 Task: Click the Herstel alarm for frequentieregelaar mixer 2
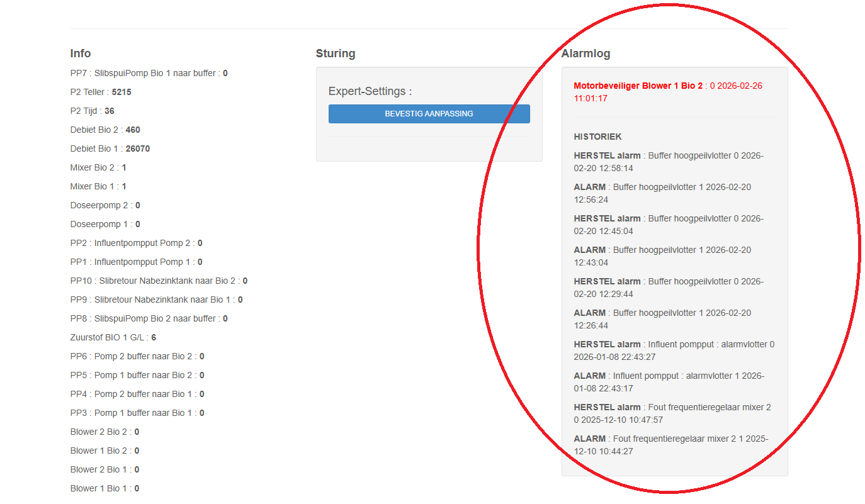[672, 413]
